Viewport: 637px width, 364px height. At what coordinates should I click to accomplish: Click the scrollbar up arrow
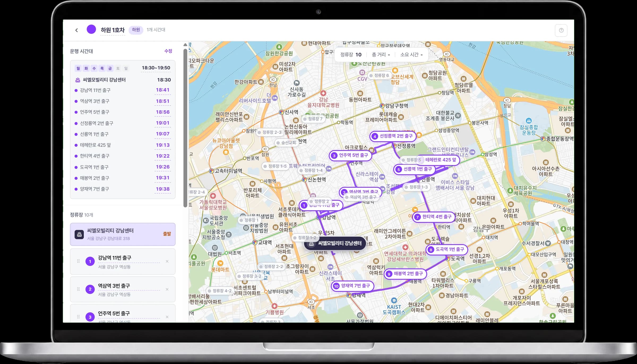point(185,45)
